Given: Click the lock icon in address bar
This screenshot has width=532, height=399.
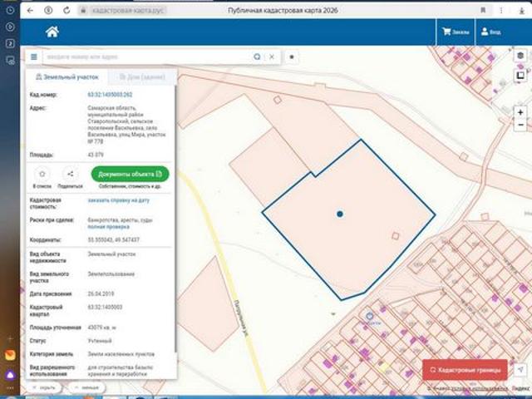Looking at the screenshot, I should click(x=83, y=11).
